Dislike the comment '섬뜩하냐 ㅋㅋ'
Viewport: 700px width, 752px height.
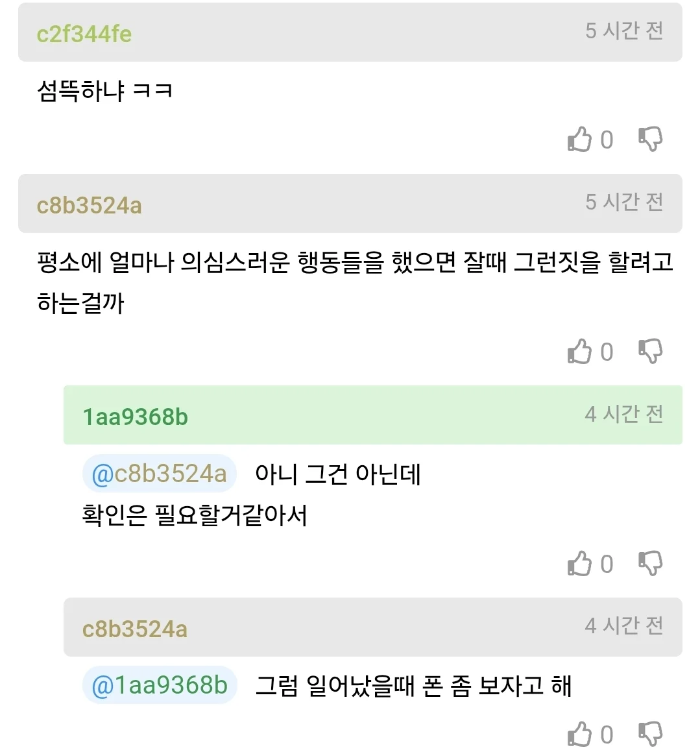click(650, 139)
